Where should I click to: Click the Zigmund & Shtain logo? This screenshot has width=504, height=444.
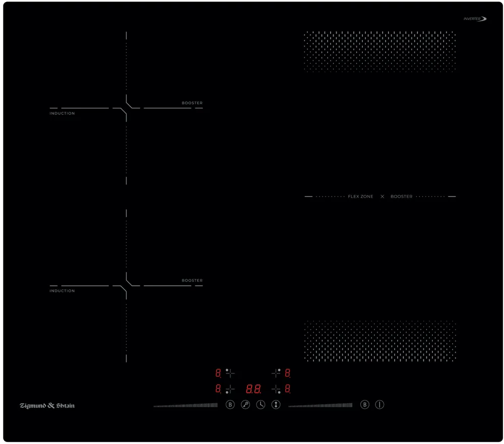pyautogui.click(x=47, y=406)
